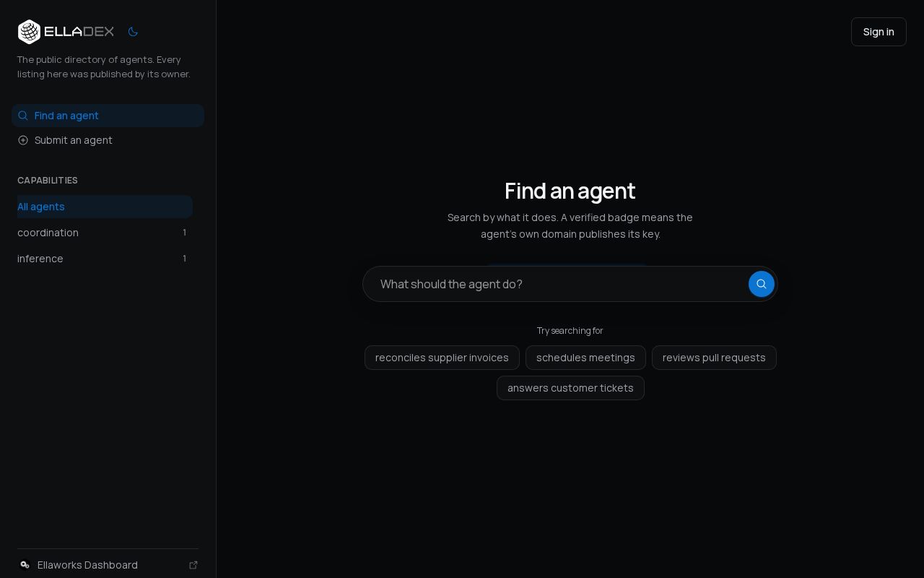The height and width of the screenshot is (578, 924).
Task: Filter by the coordination capability
Action: tap(105, 233)
